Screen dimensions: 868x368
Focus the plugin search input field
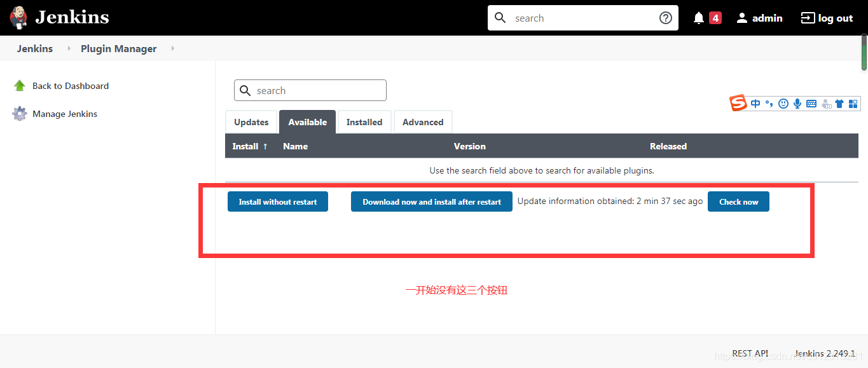point(310,90)
